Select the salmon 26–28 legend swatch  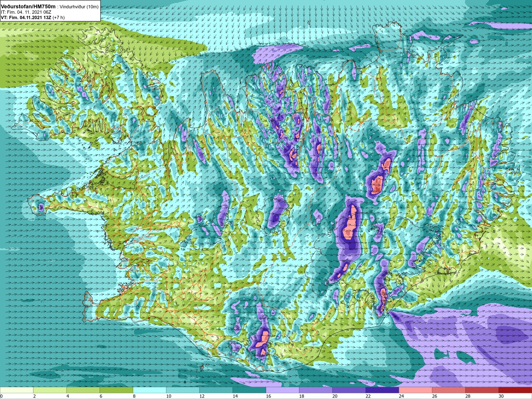(x=449, y=390)
